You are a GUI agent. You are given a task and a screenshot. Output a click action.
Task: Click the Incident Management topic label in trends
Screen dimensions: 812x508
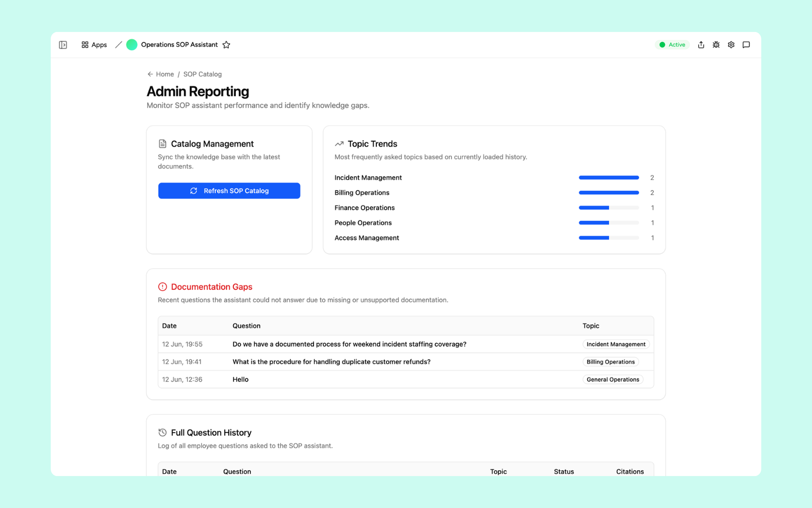tap(368, 178)
